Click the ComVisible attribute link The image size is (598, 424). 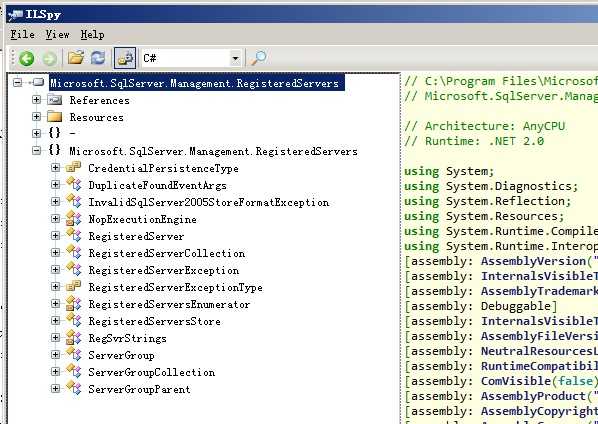[x=516, y=381]
